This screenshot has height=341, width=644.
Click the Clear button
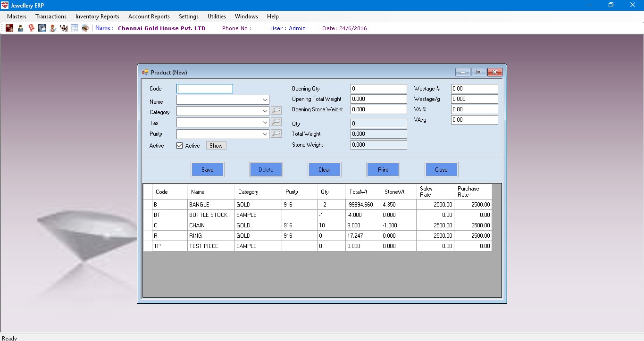click(325, 170)
